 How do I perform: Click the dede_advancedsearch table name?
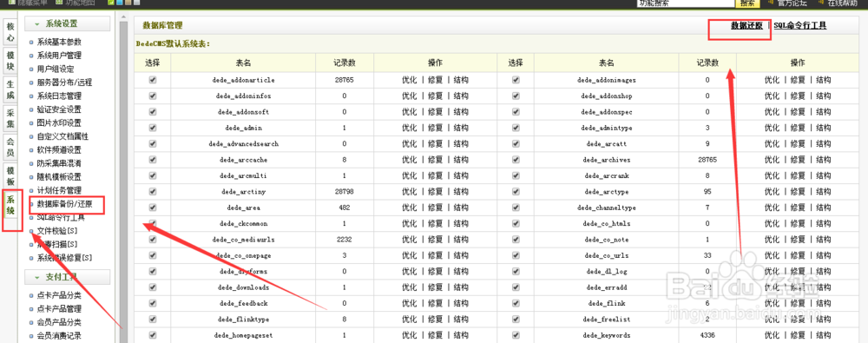(244, 143)
